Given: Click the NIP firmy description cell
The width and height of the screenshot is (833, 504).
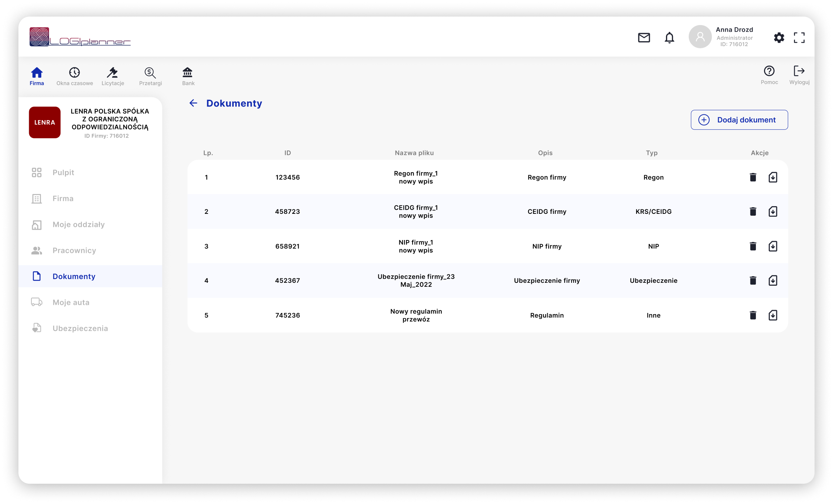Looking at the screenshot, I should click(x=547, y=246).
